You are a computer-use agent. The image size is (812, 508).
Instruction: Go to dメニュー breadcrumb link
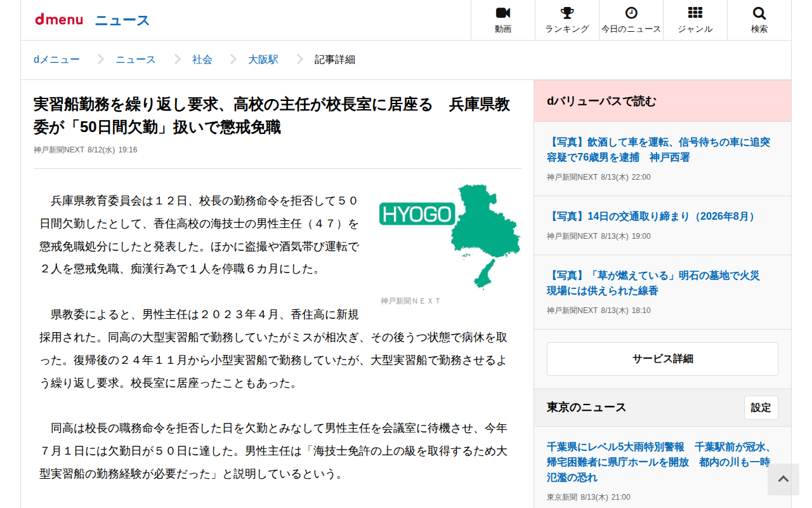[56, 60]
